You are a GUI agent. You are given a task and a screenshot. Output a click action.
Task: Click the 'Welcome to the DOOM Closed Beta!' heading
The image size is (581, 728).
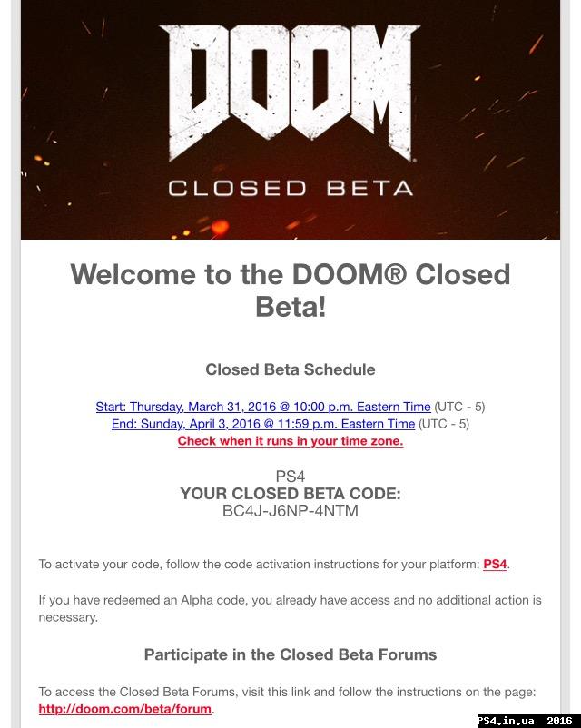[x=290, y=290]
